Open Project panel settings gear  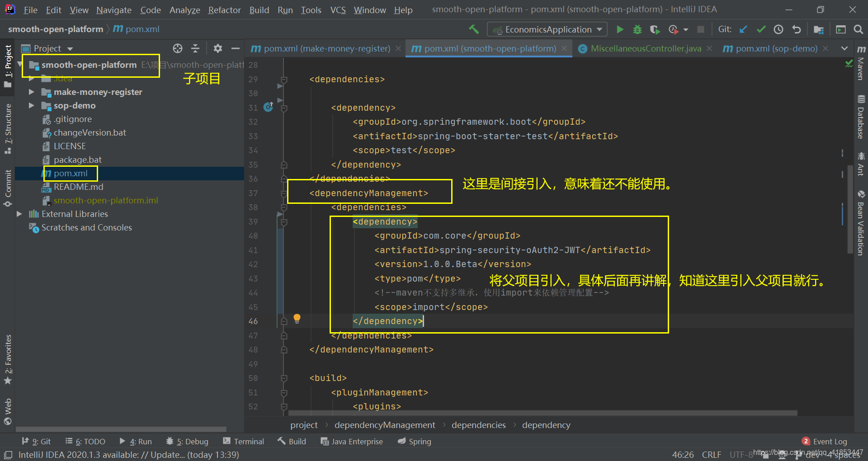point(218,48)
